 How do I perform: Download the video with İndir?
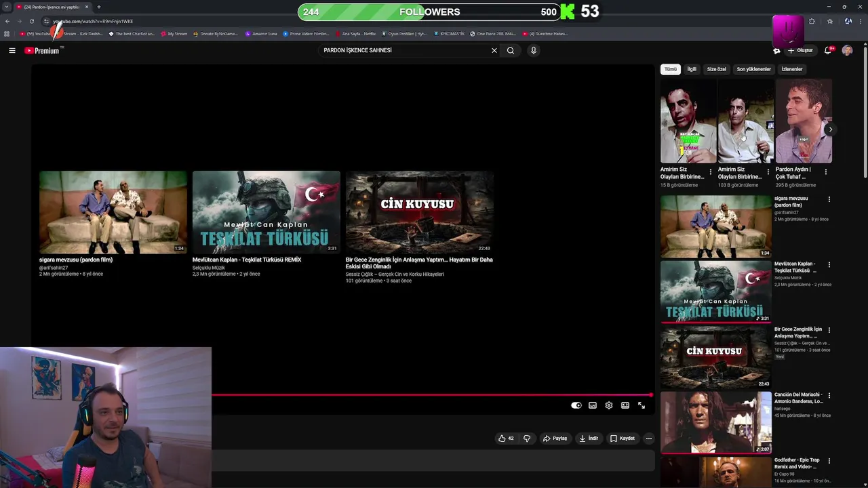click(588, 439)
